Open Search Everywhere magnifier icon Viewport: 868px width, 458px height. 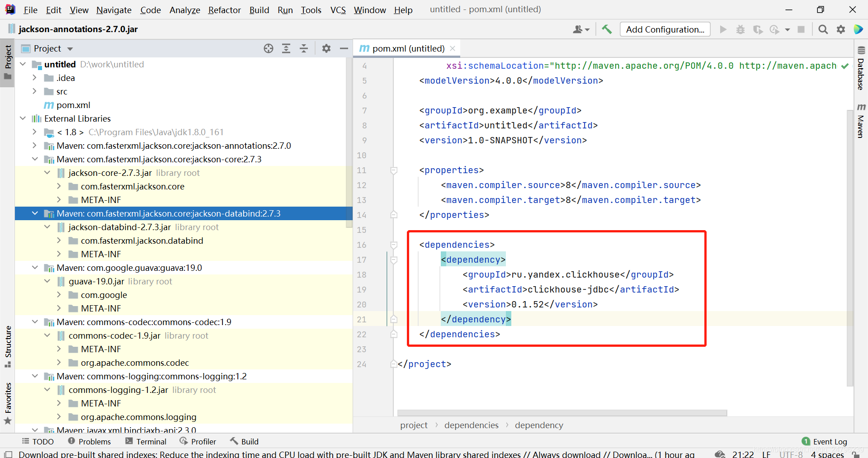click(823, 29)
